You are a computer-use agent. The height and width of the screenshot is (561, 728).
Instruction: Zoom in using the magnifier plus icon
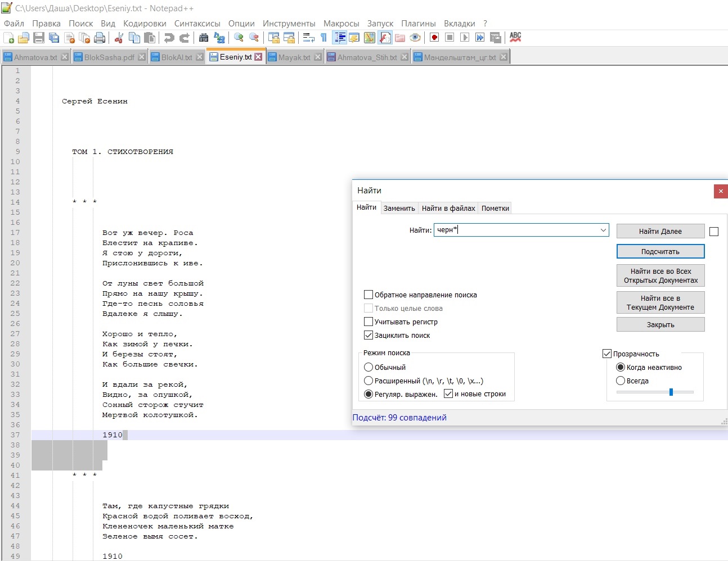tap(239, 38)
